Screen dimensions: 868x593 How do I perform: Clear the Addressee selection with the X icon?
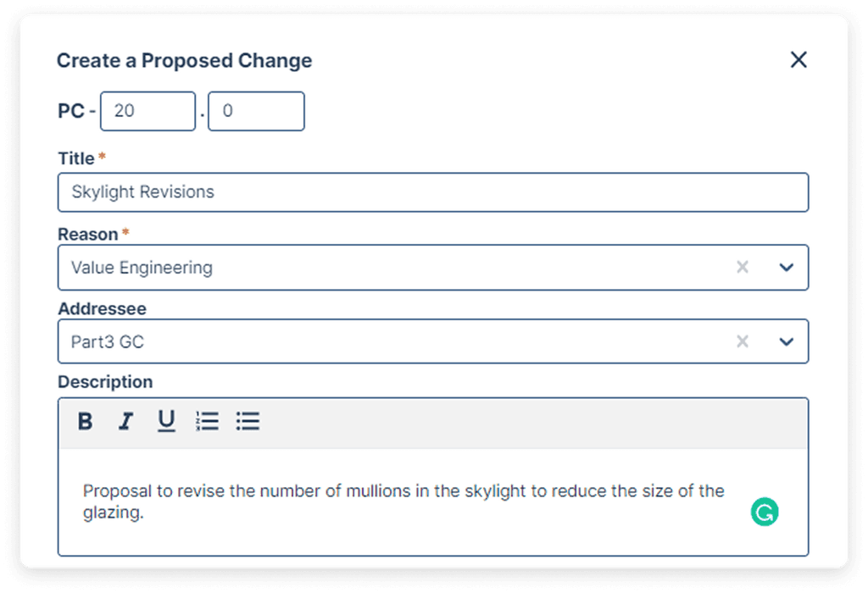point(743,341)
